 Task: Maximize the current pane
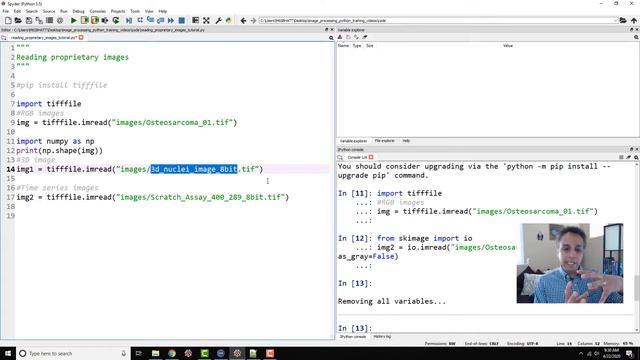pyautogui.click(x=196, y=20)
